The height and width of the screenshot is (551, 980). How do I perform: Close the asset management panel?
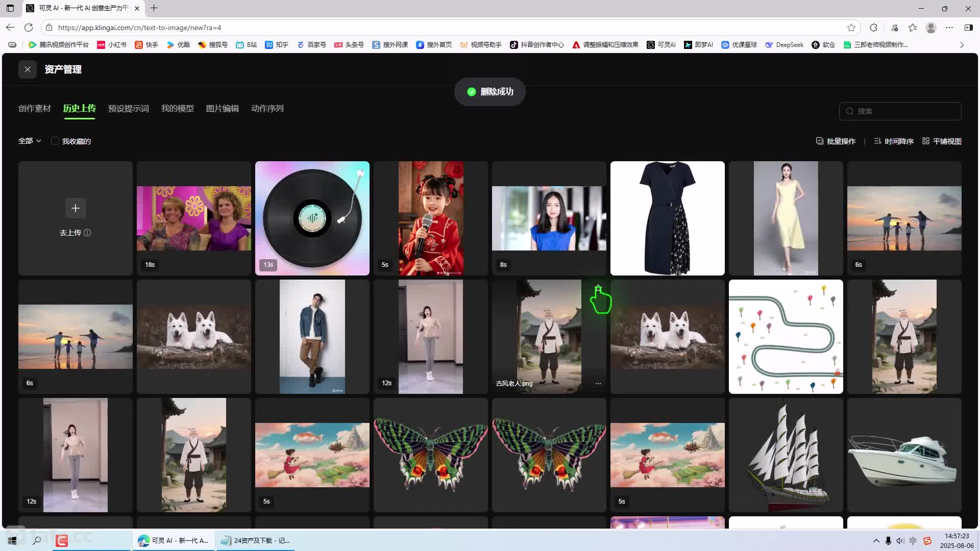point(28,69)
